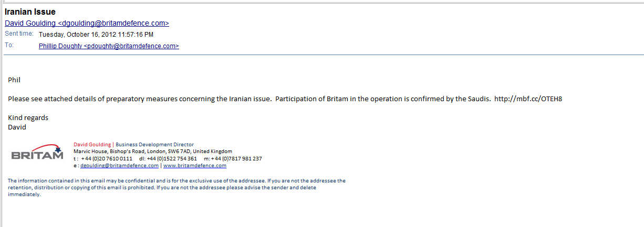Image resolution: width=644 pixels, height=227 pixels.
Task: Click the "Sent time:" field label
Action: 19,34
